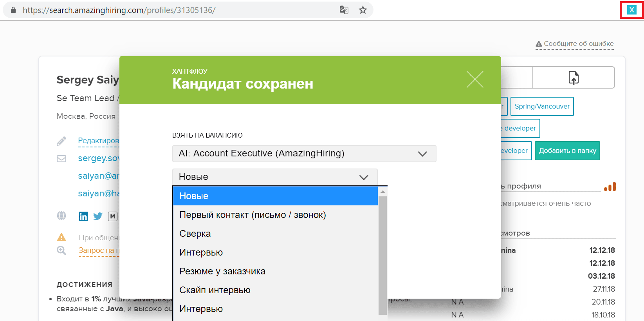Click the 'Редактиров...' edit link
Image resolution: width=644 pixels, height=321 pixels.
98,140
